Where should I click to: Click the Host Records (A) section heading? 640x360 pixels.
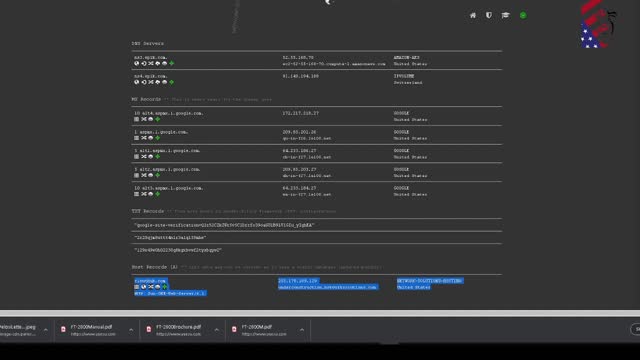pos(155,267)
